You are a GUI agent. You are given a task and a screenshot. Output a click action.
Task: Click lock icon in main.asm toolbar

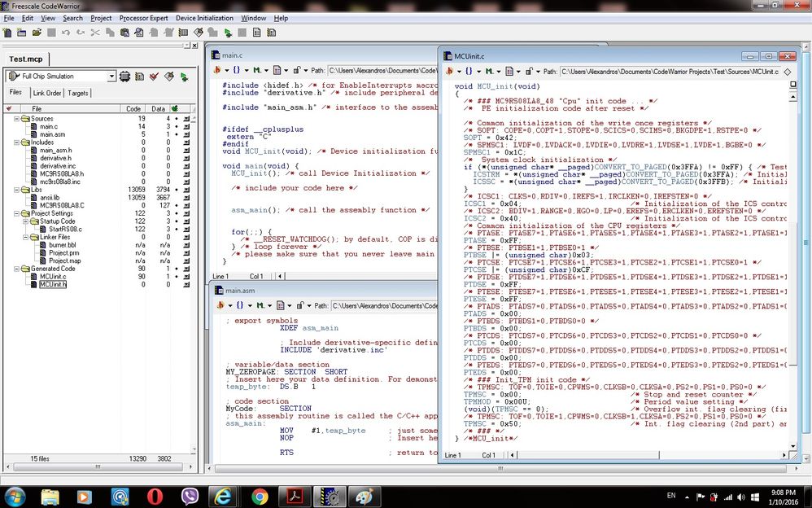coord(300,305)
